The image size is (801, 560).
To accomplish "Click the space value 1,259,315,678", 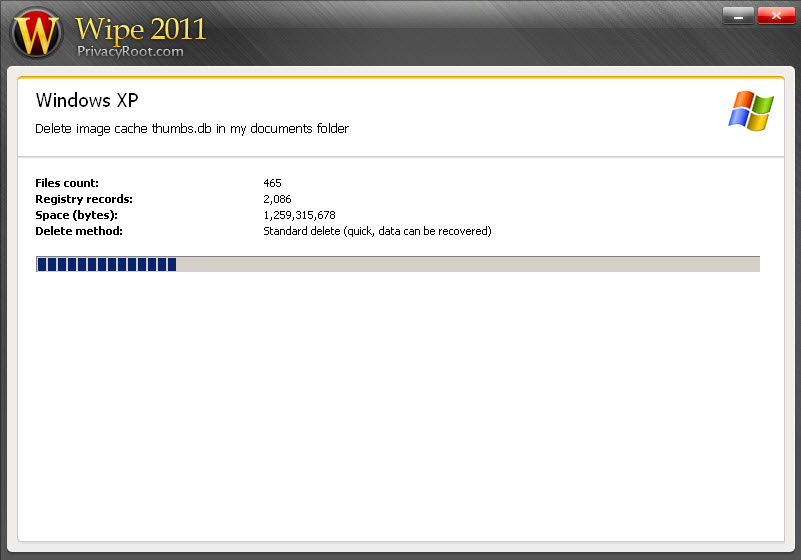I will click(299, 215).
